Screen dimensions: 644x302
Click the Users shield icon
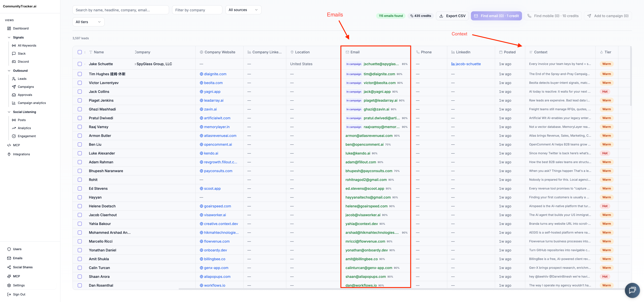9,249
